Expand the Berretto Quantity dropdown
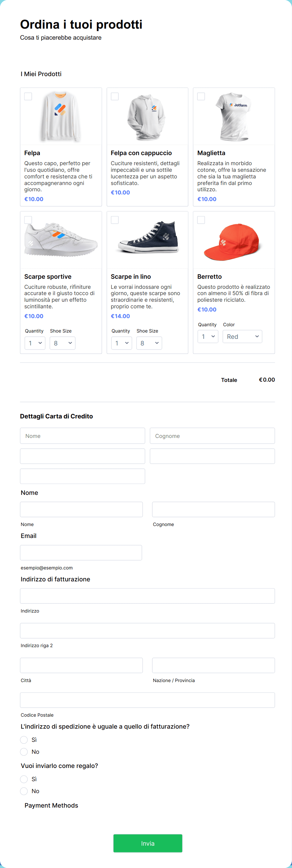 208,337
